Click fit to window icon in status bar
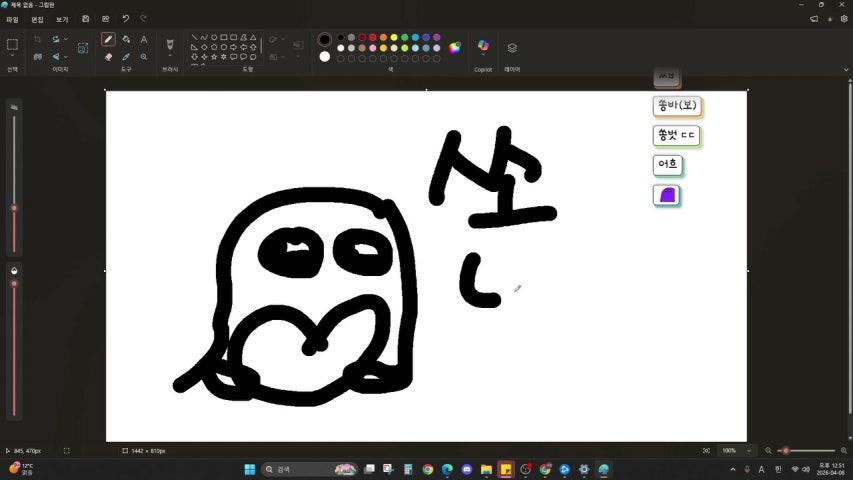This screenshot has width=853, height=480. click(706, 451)
